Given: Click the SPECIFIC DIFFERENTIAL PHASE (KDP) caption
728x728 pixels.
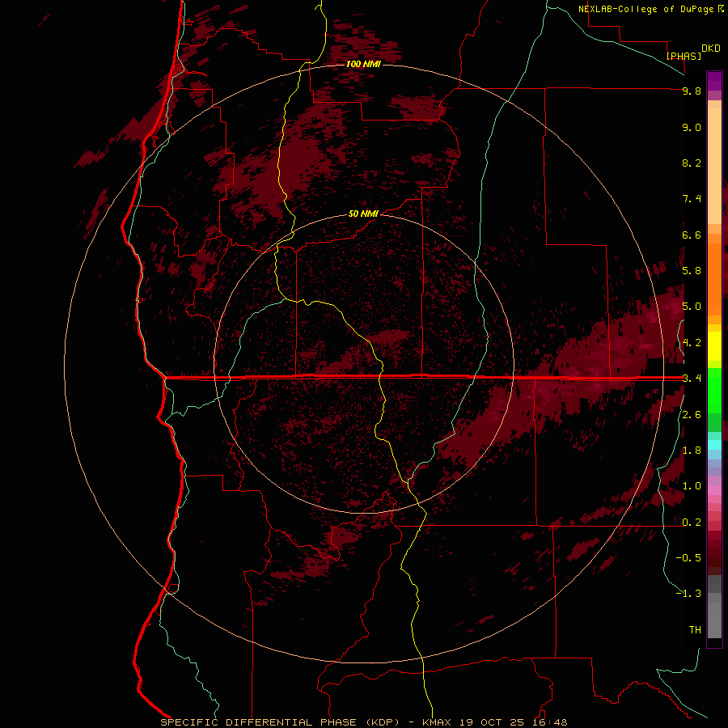Looking at the screenshot, I should point(280,722).
